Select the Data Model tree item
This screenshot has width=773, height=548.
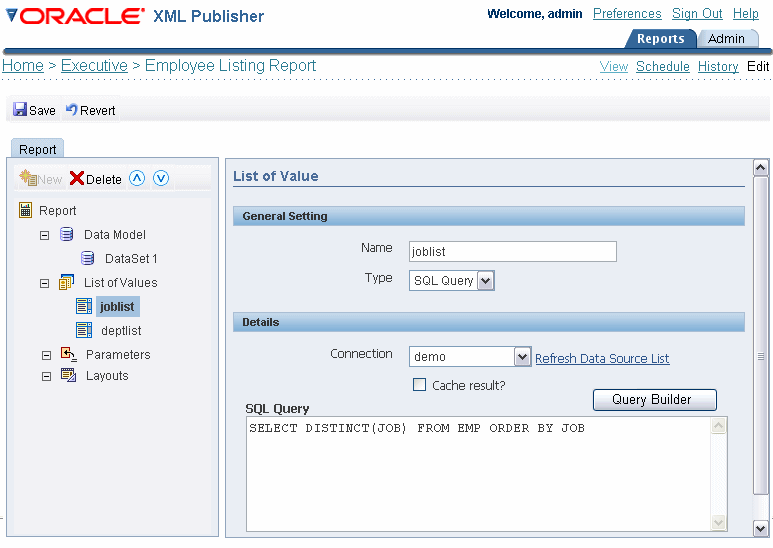tap(115, 235)
